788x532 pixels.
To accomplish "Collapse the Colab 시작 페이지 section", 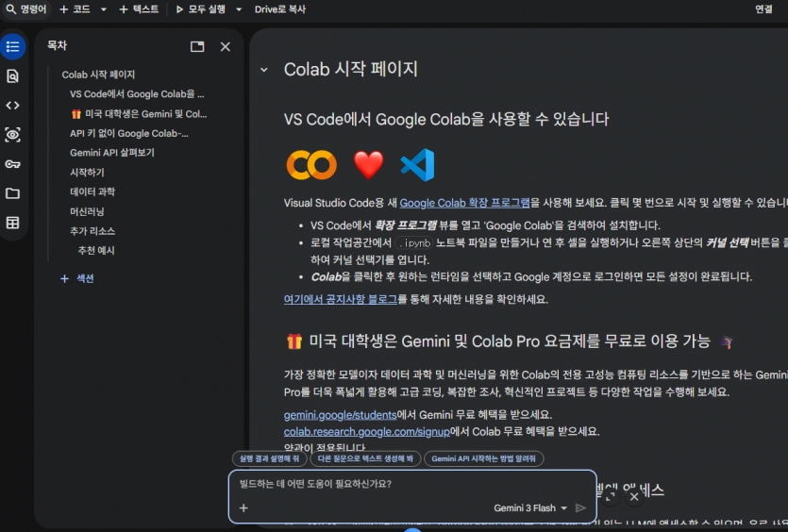I will click(264, 70).
